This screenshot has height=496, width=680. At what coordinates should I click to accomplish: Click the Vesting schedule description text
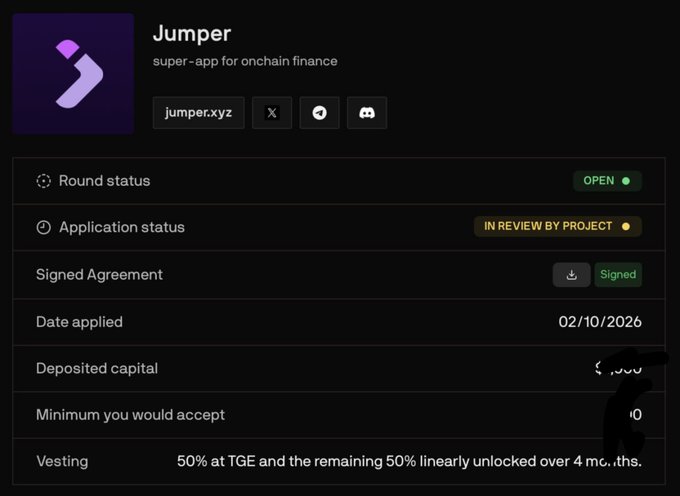pos(409,461)
